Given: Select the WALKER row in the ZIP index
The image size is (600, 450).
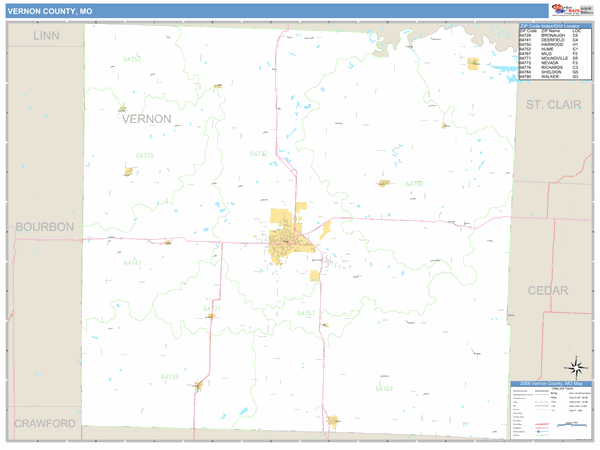Looking at the screenshot, I should pyautogui.click(x=551, y=78).
